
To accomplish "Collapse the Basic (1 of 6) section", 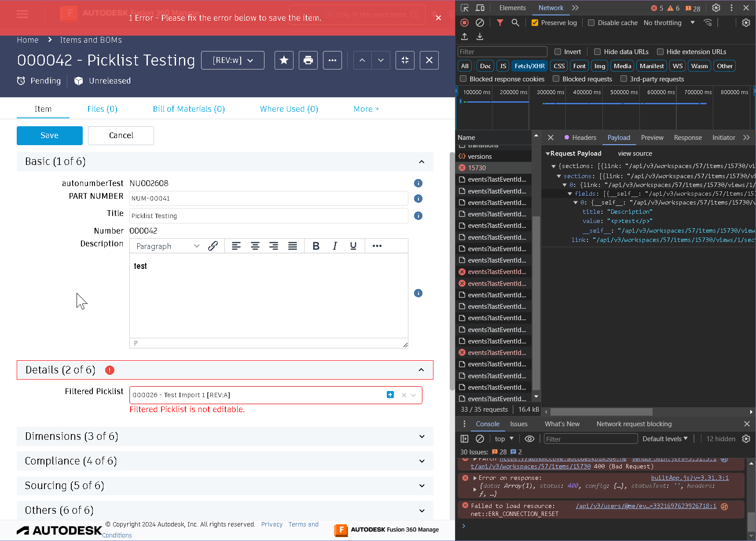I will coord(421,162).
